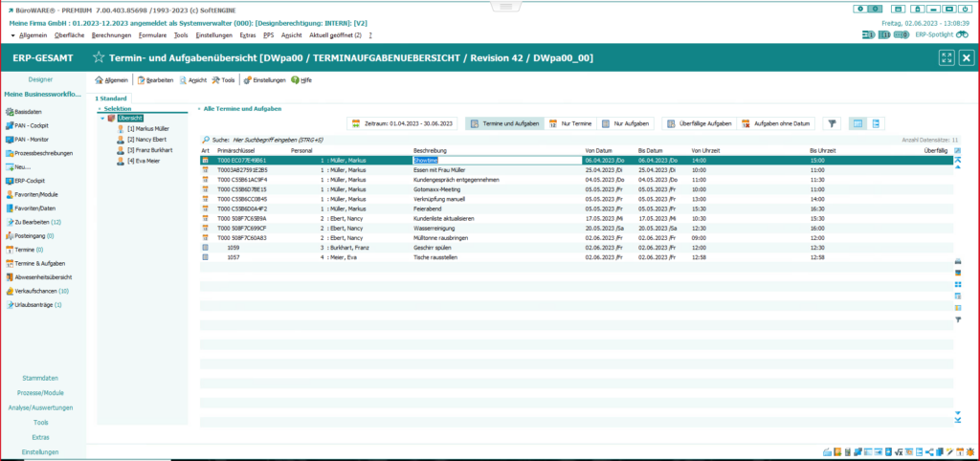Open the filter funnel button in toolbar

[x=832, y=123]
